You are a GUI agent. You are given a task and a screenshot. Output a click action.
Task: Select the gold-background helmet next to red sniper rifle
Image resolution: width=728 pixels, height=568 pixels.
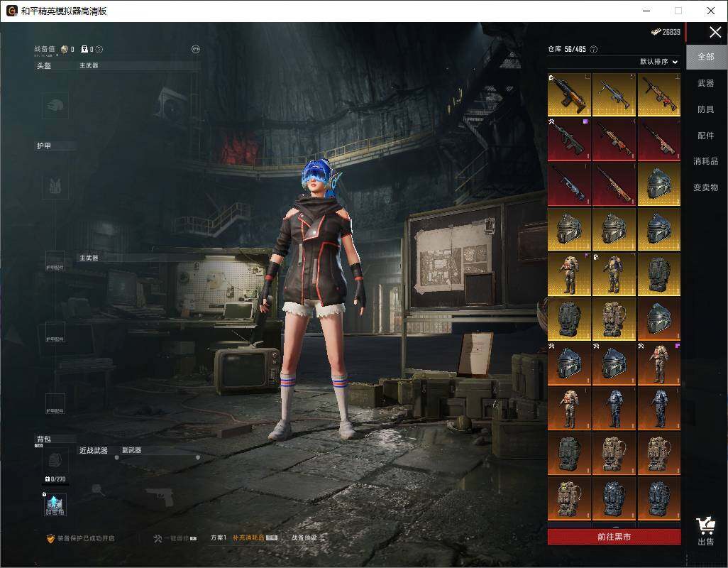pyautogui.click(x=659, y=185)
